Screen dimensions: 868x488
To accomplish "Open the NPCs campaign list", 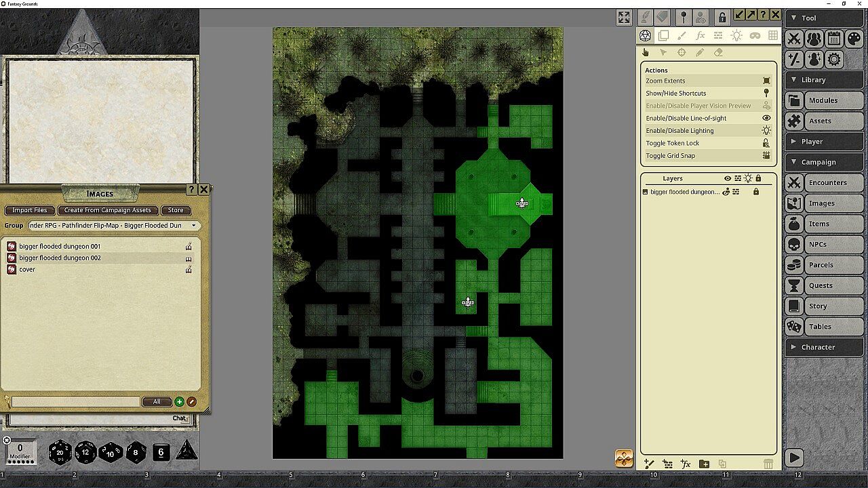I will pyautogui.click(x=825, y=244).
